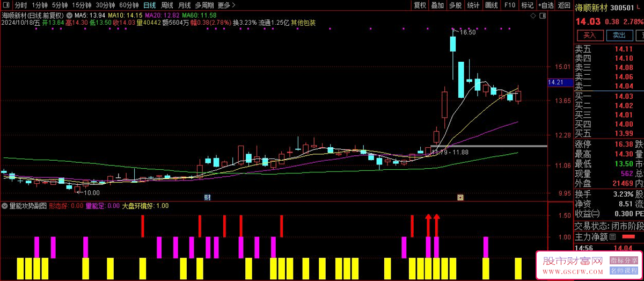Add stock via +自选 button
The image size is (644, 281).
(x=545, y=5)
